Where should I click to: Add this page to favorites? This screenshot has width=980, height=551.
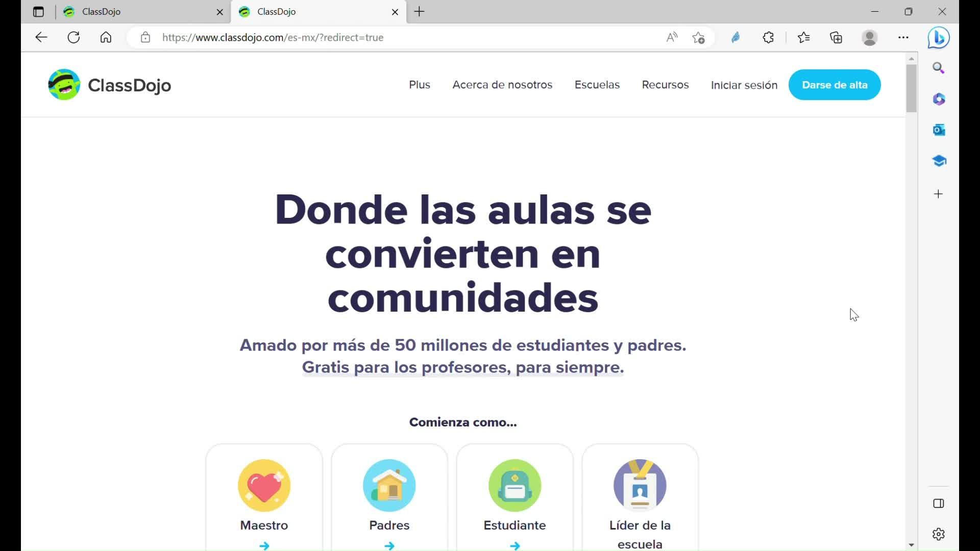coord(698,37)
